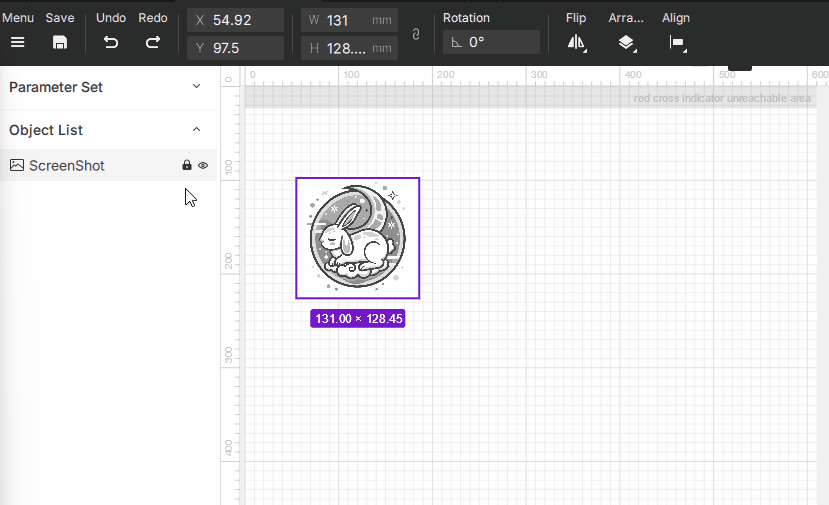Click the image icon beside ScreenShot
The width and height of the screenshot is (829, 505).
[17, 165]
